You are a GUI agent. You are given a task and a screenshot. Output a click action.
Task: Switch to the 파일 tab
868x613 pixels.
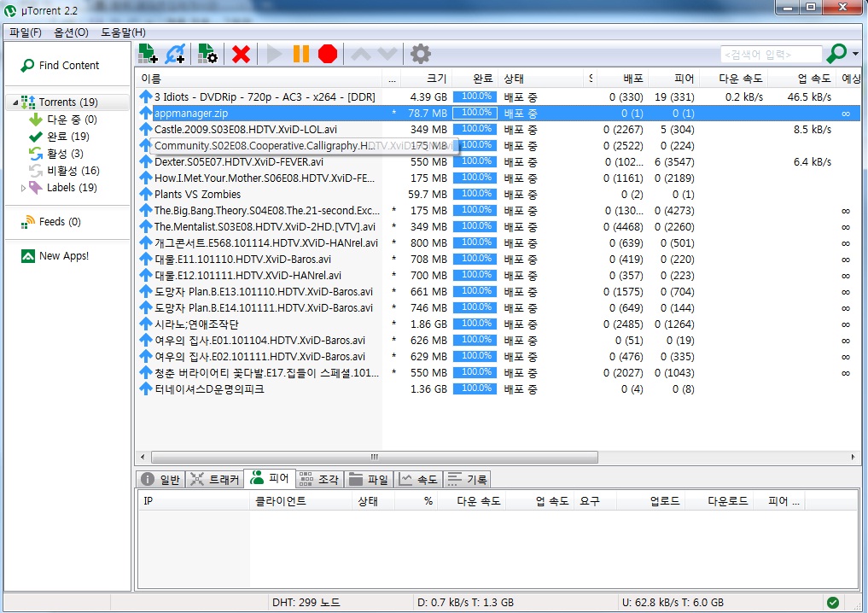[369, 480]
